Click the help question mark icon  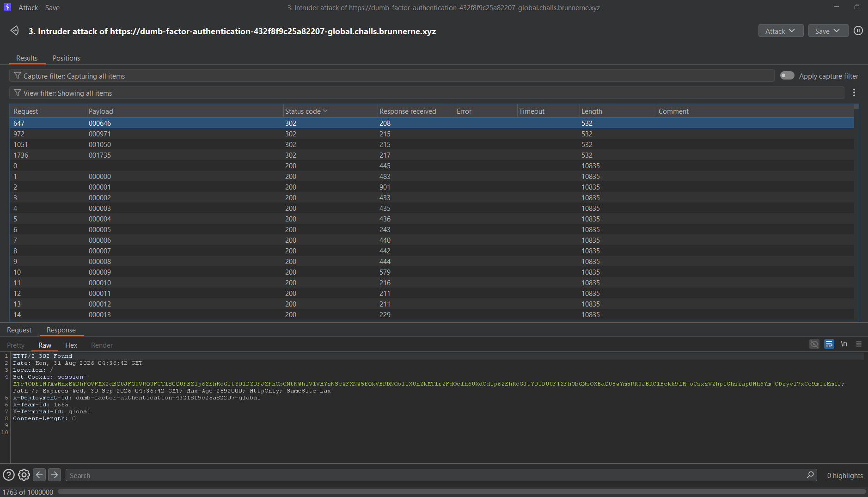coord(9,475)
